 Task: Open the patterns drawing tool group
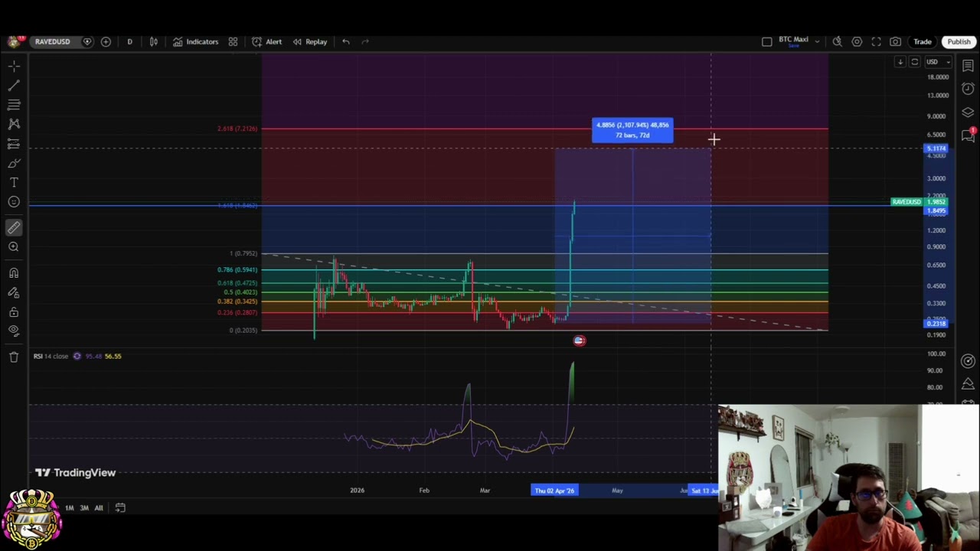point(14,123)
